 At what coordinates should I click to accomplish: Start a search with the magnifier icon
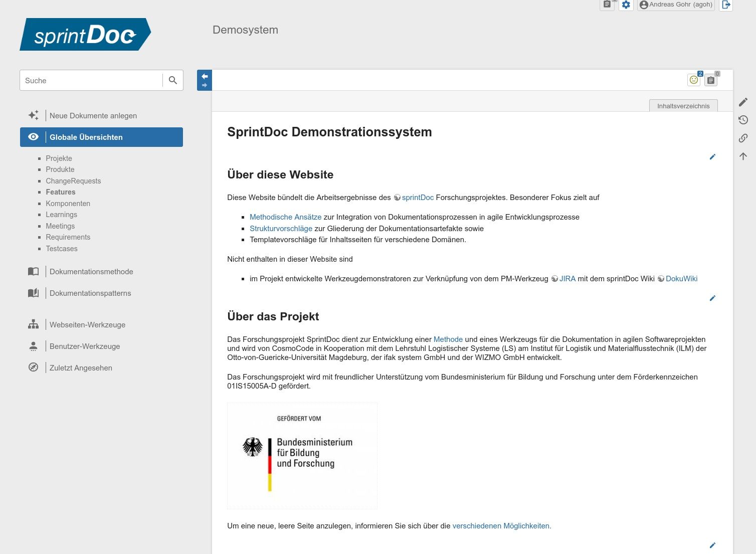172,80
